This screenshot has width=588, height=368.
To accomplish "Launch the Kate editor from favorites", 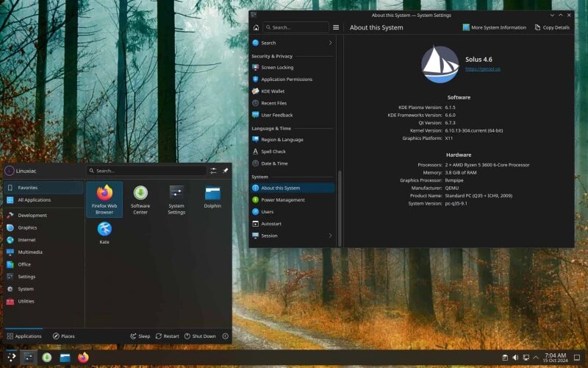I will coord(104,233).
